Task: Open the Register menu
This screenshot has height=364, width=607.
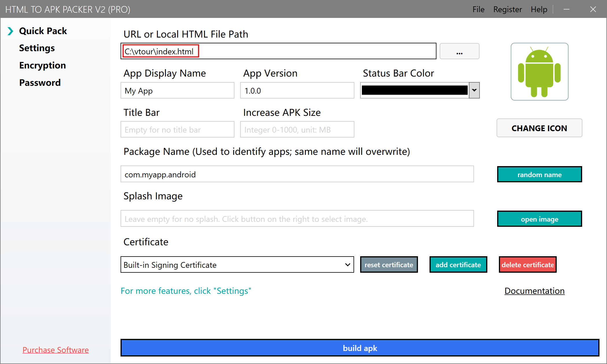Action: (508, 9)
